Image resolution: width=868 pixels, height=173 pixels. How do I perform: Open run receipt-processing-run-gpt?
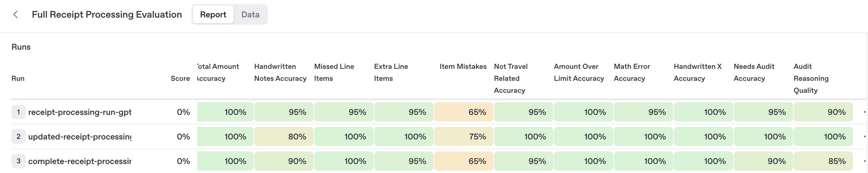[80, 112]
